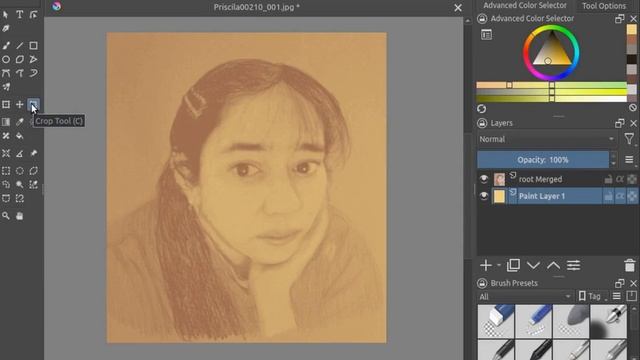Select the Fill bucket tool
This screenshot has width=640, height=360.
tap(20, 136)
